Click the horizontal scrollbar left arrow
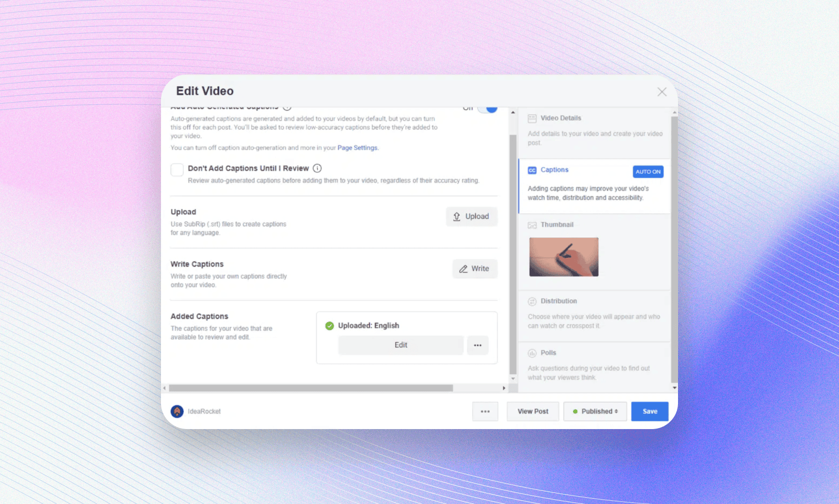The height and width of the screenshot is (504, 839). pyautogui.click(x=165, y=388)
